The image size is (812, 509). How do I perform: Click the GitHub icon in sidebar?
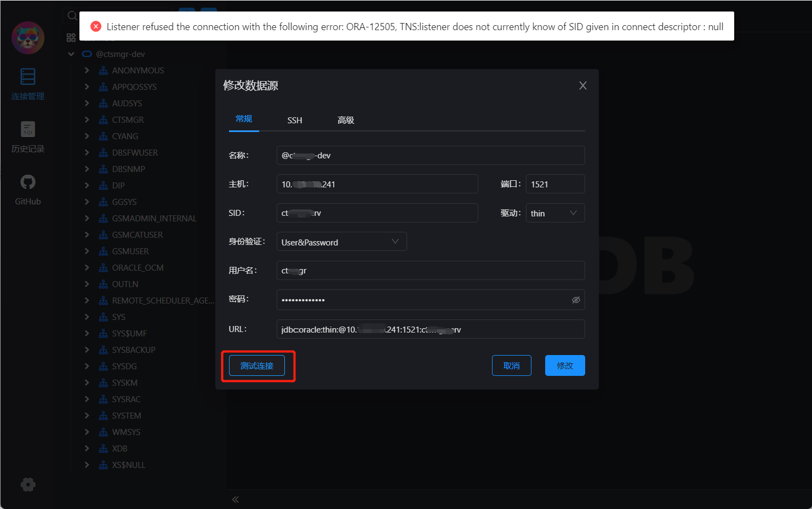click(27, 181)
